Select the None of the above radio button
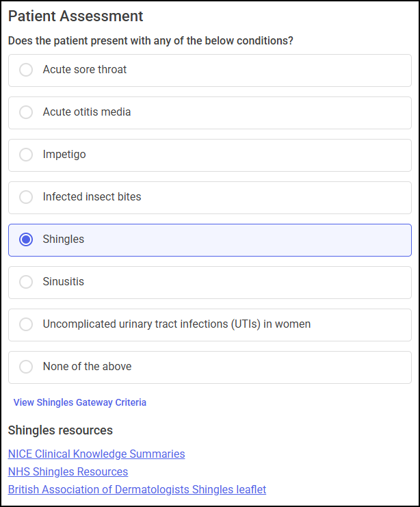420x507 pixels. (26, 367)
